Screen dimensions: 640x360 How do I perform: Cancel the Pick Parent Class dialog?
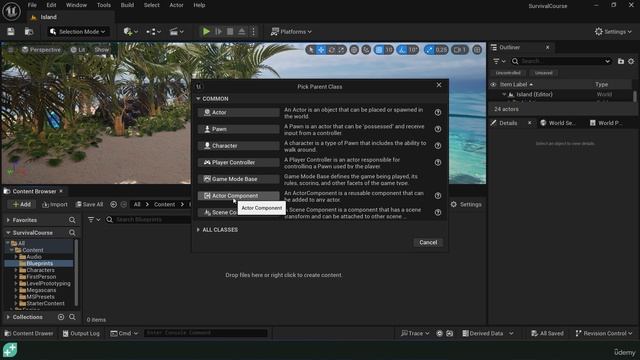(x=428, y=242)
